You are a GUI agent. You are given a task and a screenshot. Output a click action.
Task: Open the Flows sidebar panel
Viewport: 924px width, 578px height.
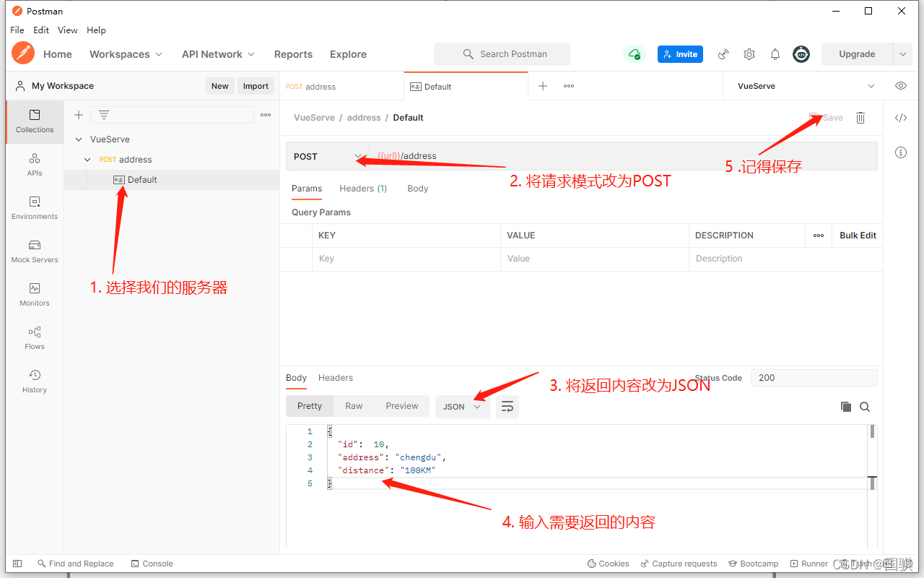[35, 338]
